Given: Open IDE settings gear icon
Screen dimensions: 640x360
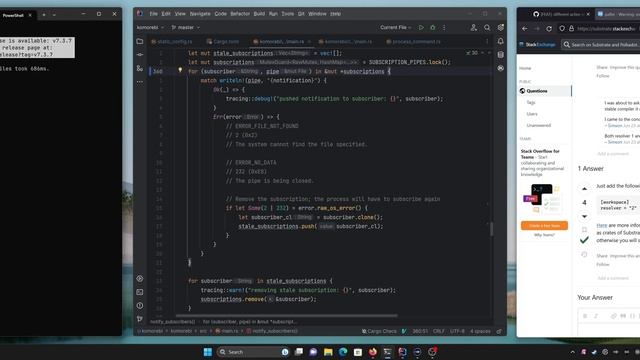Looking at the screenshot, I should point(500,27).
